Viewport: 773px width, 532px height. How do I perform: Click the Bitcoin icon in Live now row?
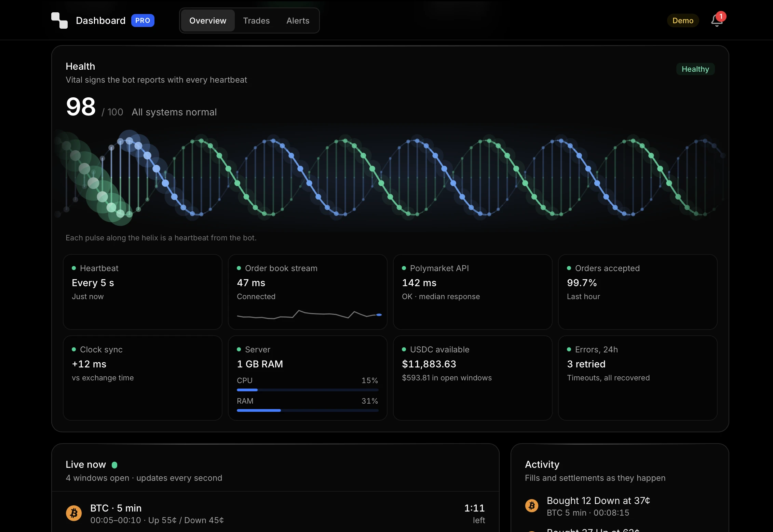(x=74, y=513)
